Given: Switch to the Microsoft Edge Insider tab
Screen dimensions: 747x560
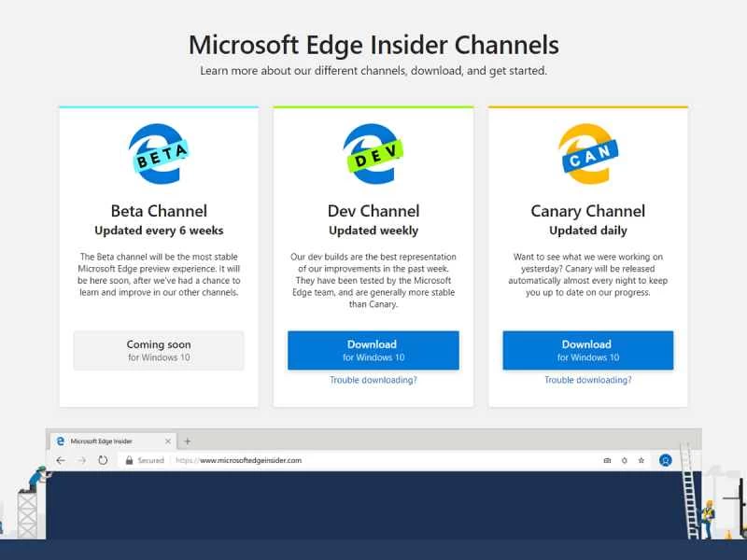Looking at the screenshot, I should point(112,441).
